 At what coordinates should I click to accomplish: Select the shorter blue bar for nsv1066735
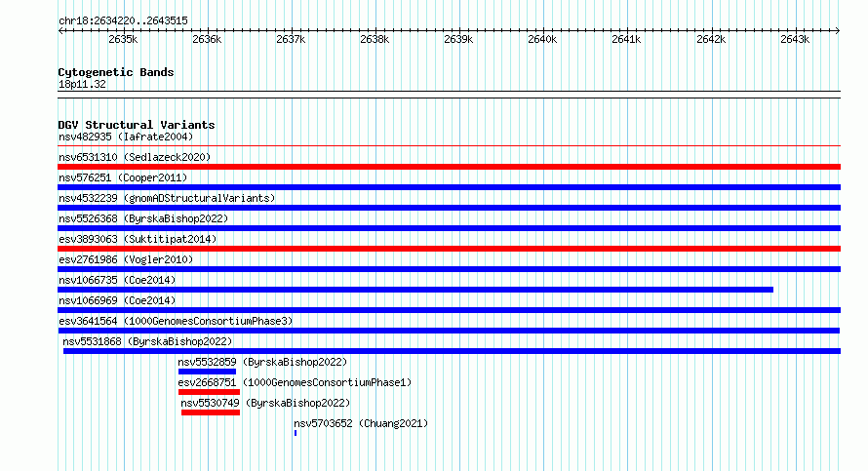click(x=415, y=290)
